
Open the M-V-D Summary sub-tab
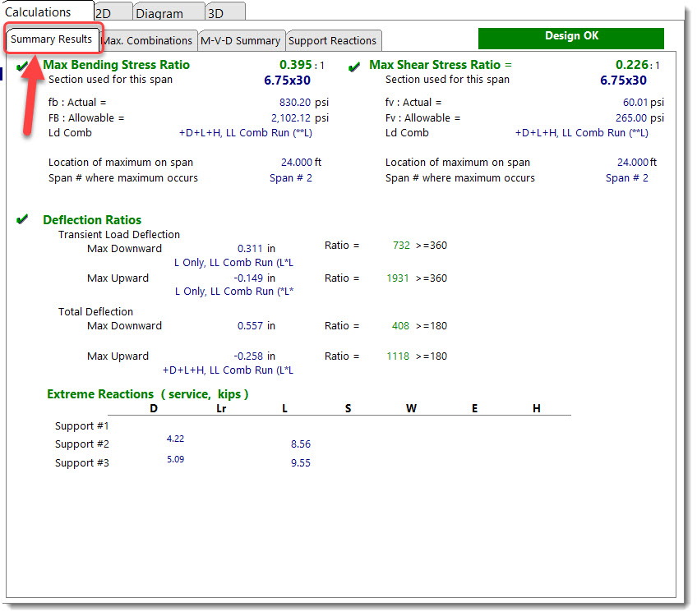point(240,40)
